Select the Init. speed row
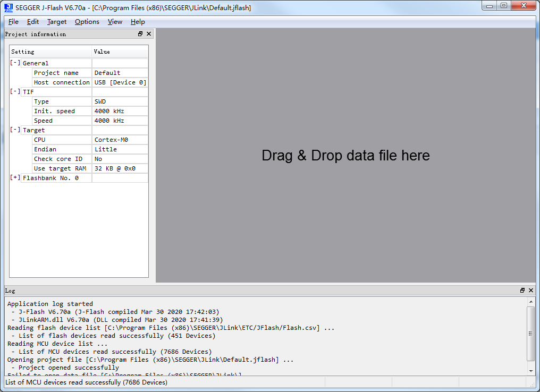The image size is (540, 392). (x=90, y=111)
